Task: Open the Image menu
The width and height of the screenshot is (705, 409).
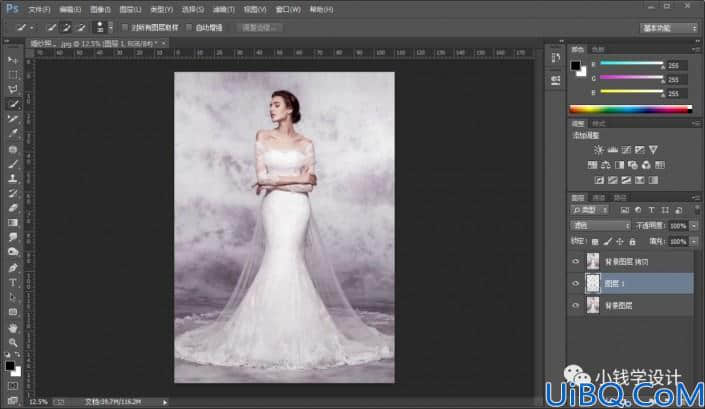Action: click(100, 9)
